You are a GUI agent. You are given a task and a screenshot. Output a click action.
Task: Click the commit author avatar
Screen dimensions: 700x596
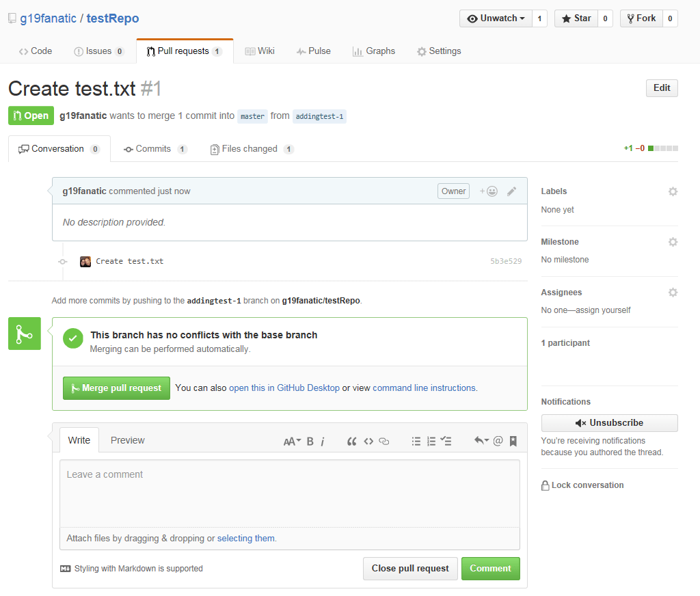85,262
